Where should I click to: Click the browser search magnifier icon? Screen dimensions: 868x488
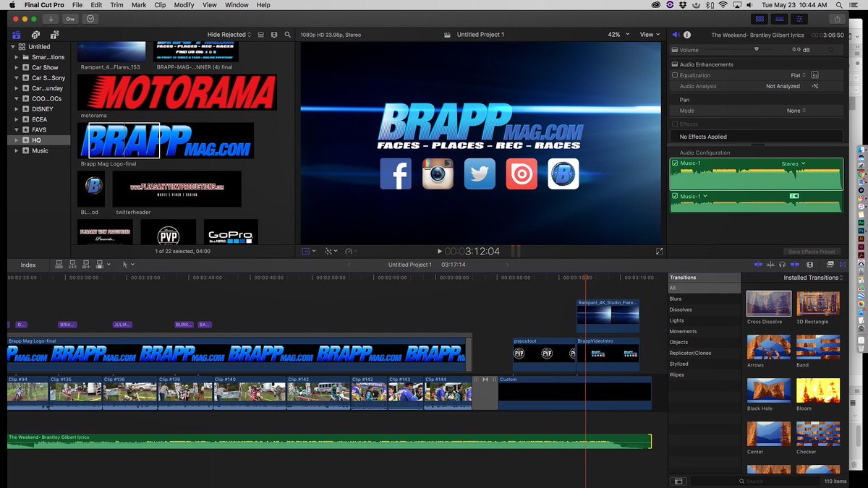point(288,35)
